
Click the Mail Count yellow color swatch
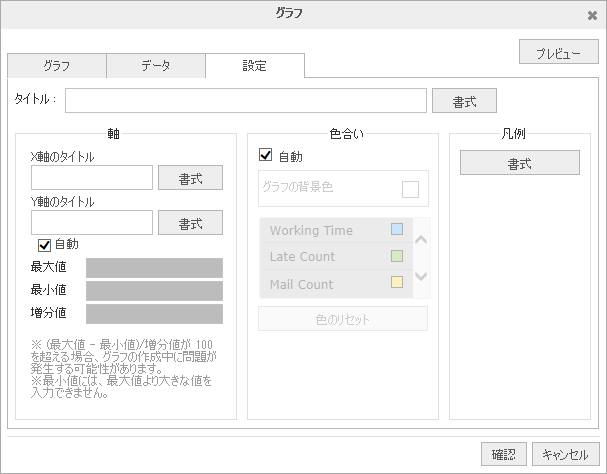coord(397,284)
